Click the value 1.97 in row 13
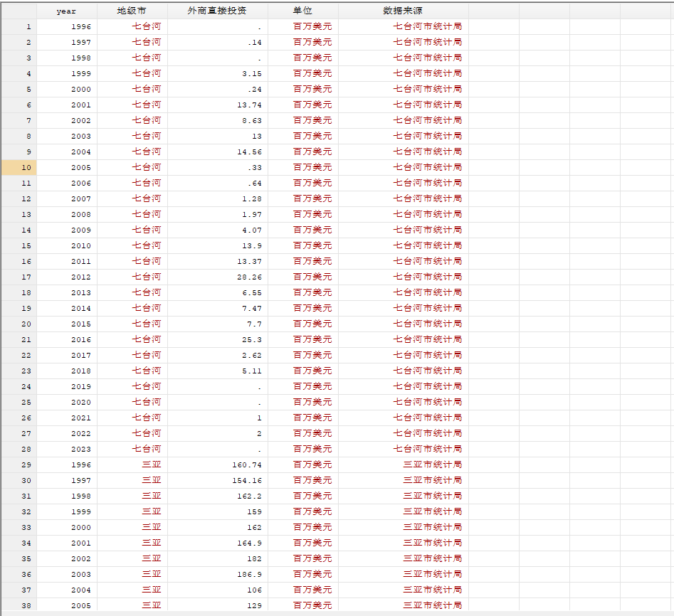 click(252, 214)
